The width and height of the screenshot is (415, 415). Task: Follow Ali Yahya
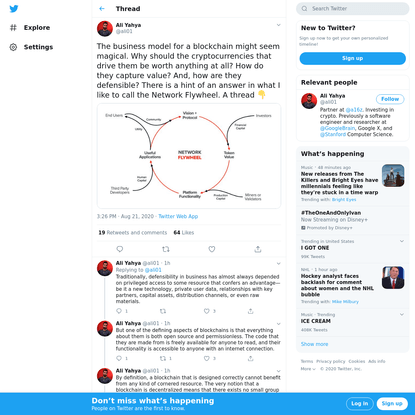pyautogui.click(x=390, y=99)
